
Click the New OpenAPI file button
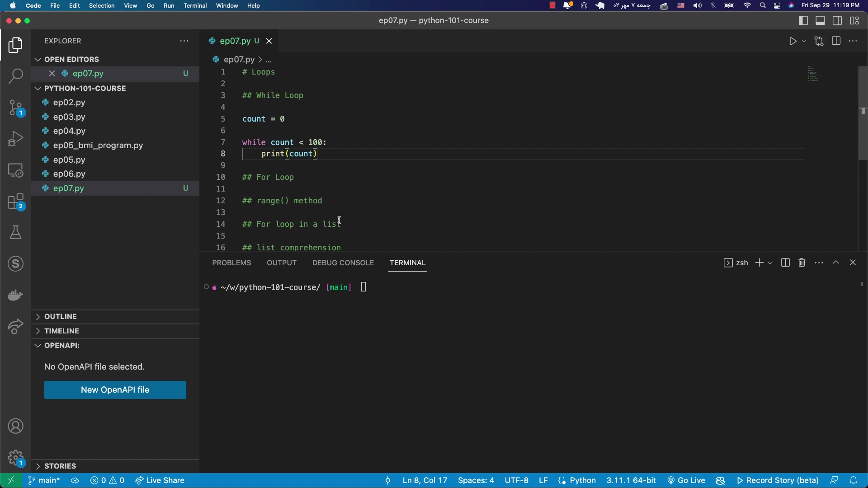pos(115,389)
